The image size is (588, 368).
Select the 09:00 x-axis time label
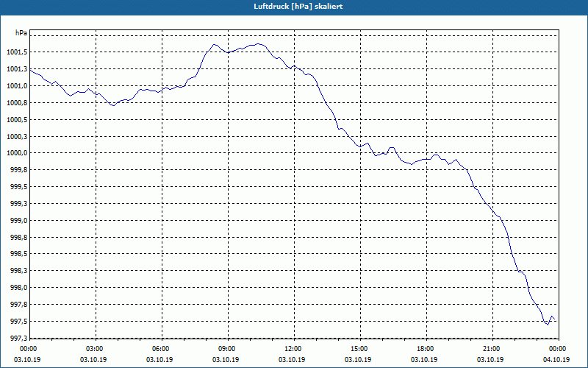tap(226, 349)
